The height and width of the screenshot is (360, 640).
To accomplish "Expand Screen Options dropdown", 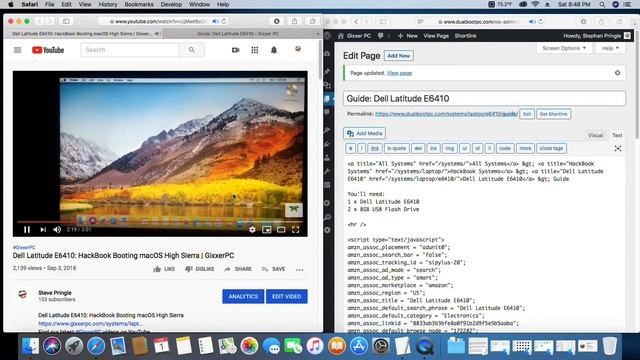I will tap(564, 48).
